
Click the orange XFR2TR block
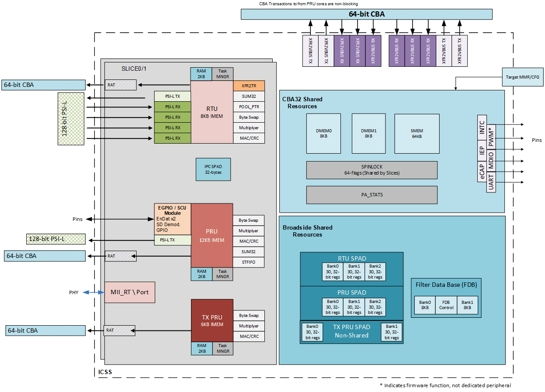249,86
